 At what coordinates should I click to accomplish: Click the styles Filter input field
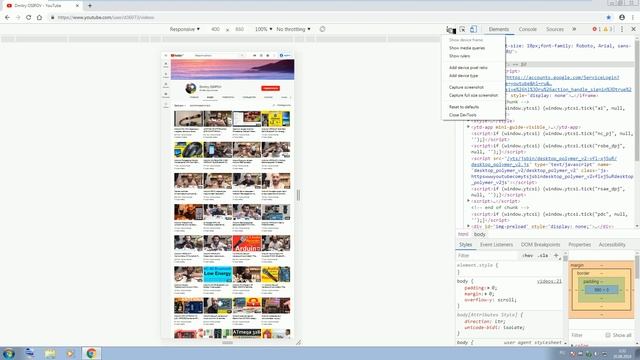[x=487, y=256]
